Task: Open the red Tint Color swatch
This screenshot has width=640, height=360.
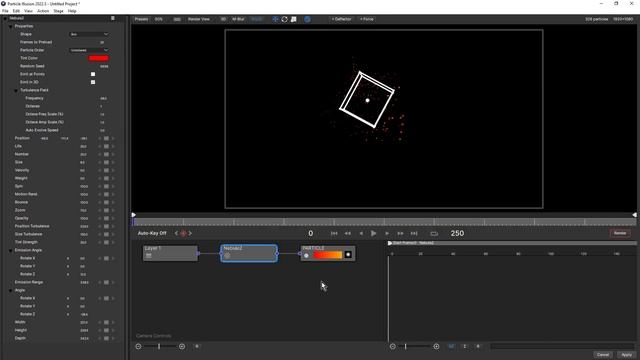Action: coord(98,58)
